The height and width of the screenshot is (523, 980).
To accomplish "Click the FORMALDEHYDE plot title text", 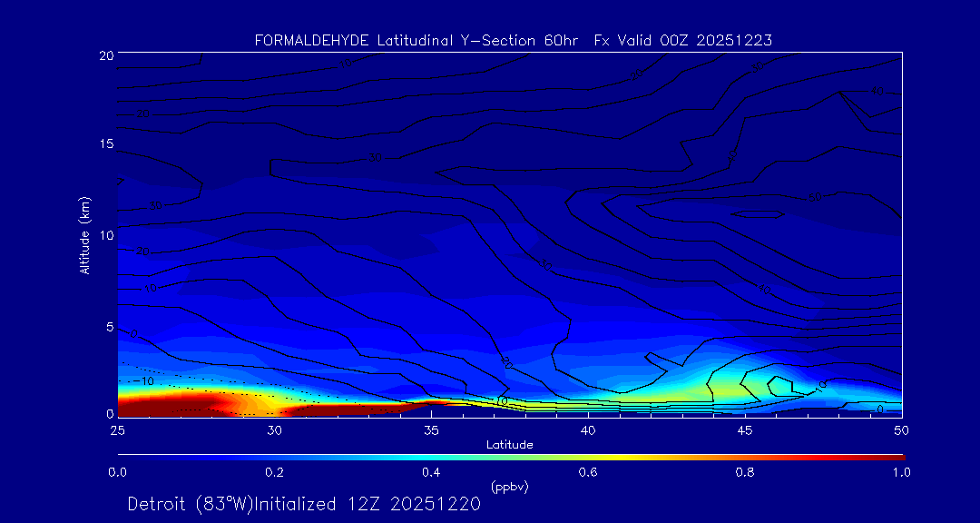I will pyautogui.click(x=513, y=41).
